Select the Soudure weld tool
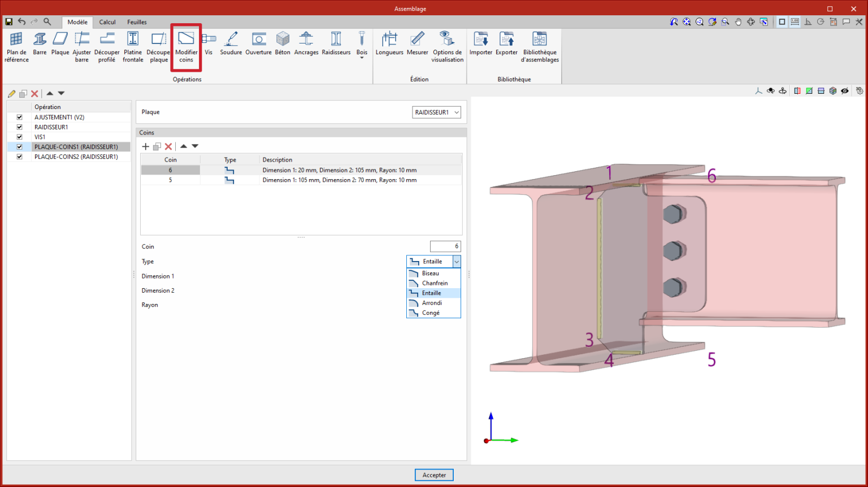Image resolution: width=868 pixels, height=487 pixels. pyautogui.click(x=231, y=44)
